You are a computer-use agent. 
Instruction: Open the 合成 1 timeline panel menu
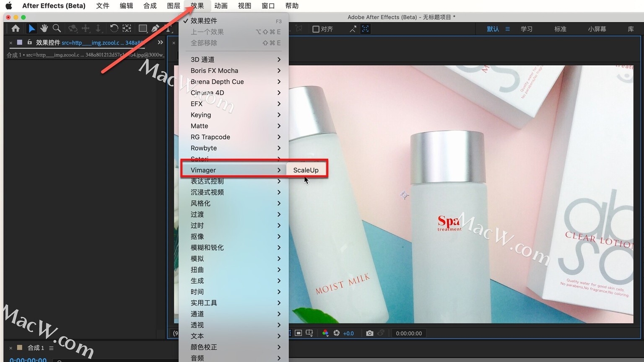(51, 348)
